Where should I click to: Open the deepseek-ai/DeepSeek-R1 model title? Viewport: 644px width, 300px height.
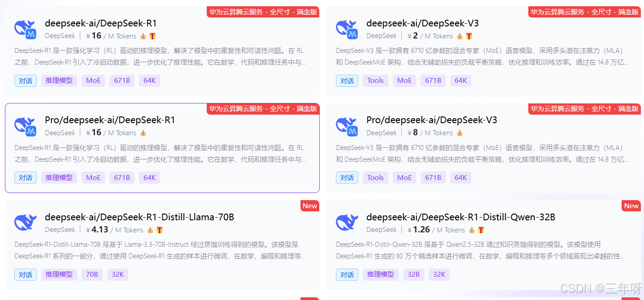(100, 23)
